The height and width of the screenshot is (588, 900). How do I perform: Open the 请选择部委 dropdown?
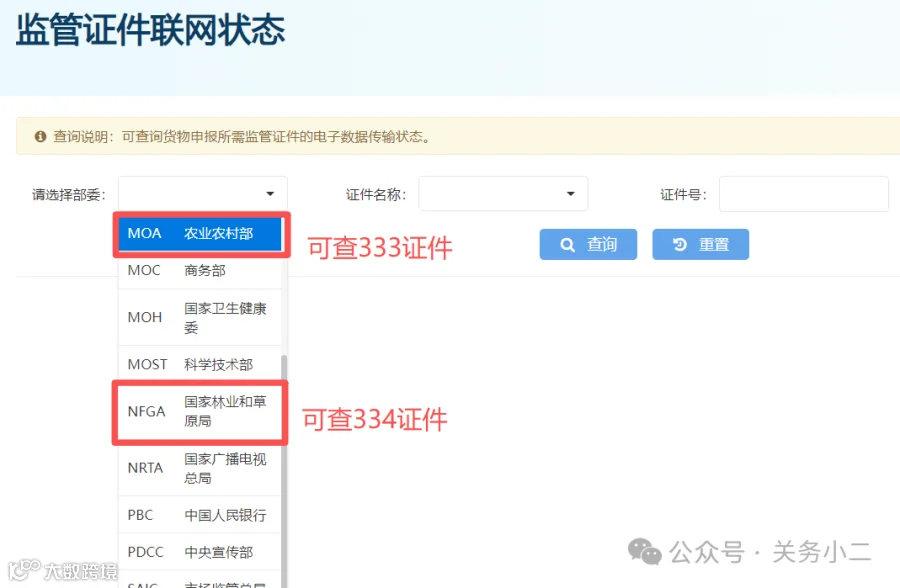click(x=203, y=194)
